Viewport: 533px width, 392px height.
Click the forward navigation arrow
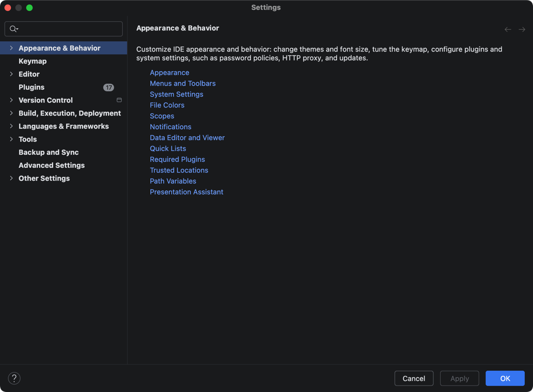(x=522, y=29)
